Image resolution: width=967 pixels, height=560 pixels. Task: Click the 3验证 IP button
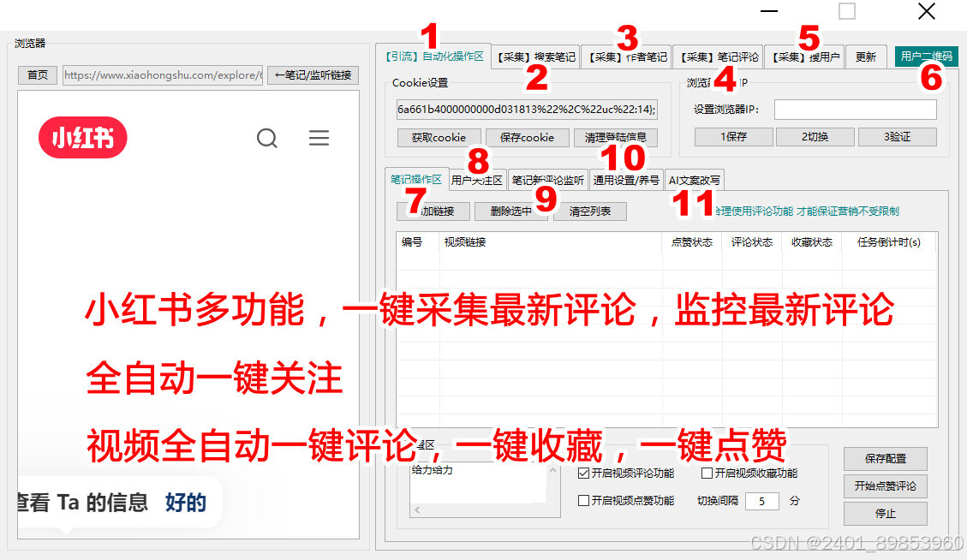point(898,136)
